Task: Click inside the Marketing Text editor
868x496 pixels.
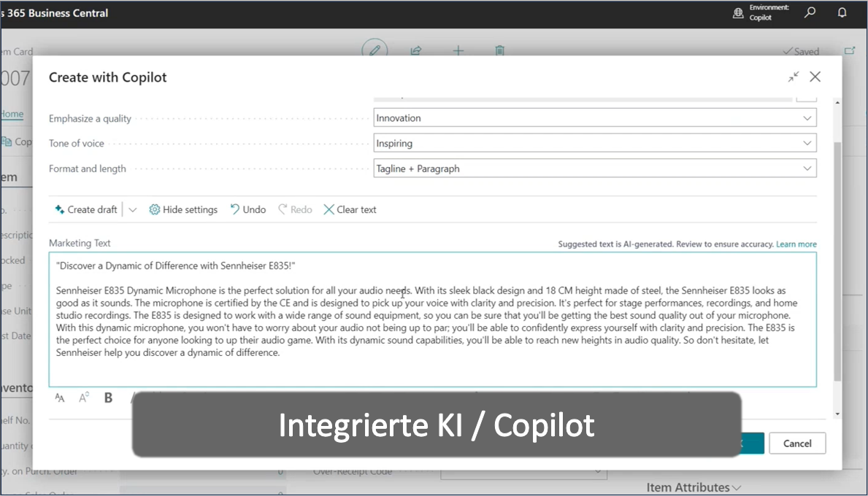Action: pos(432,319)
